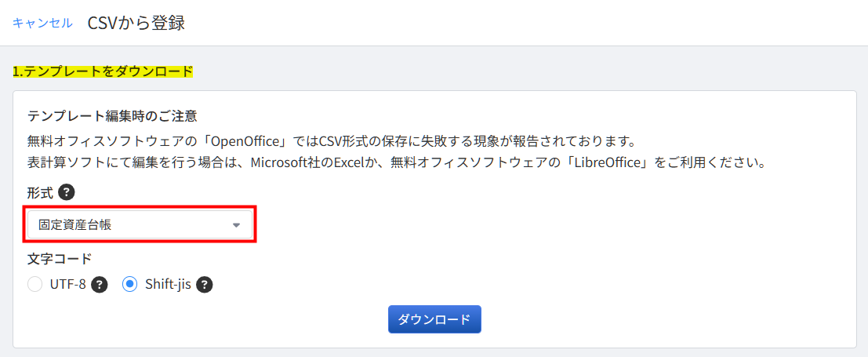868x357 pixels.
Task: Click the dropdown arrow in 固定資産台帳 box
Action: [236, 225]
